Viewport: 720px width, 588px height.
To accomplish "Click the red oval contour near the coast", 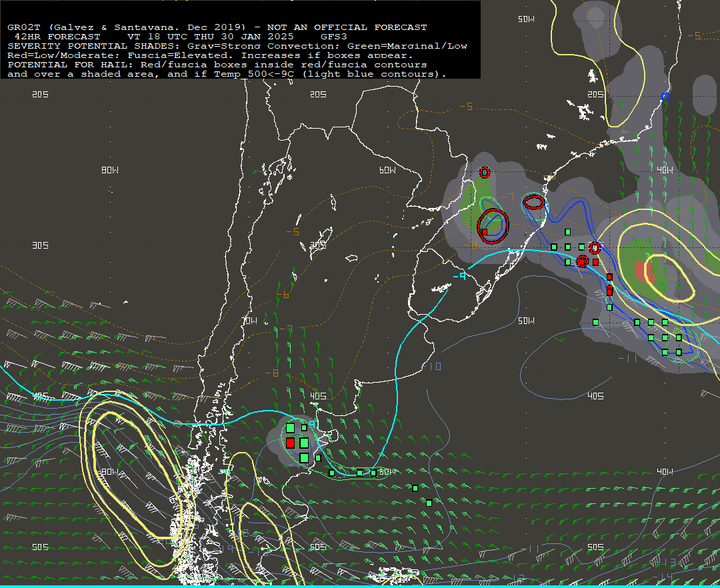I will [x=533, y=202].
